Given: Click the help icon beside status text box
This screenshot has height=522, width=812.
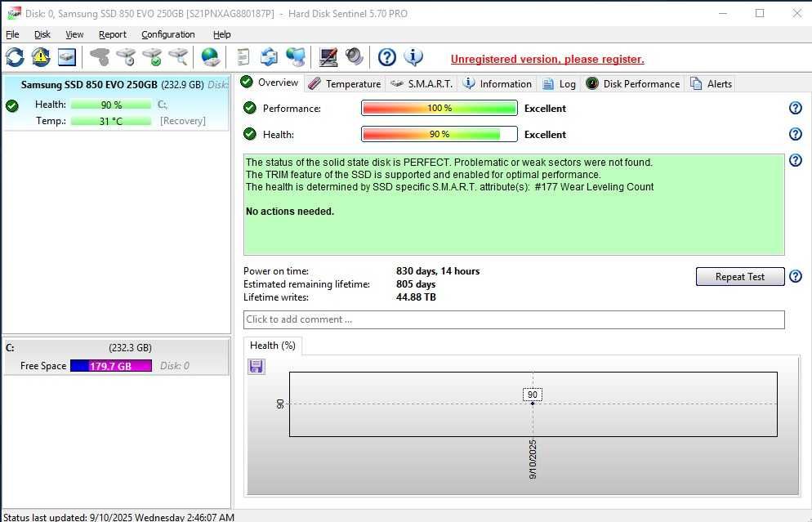Looking at the screenshot, I should click(x=796, y=161).
